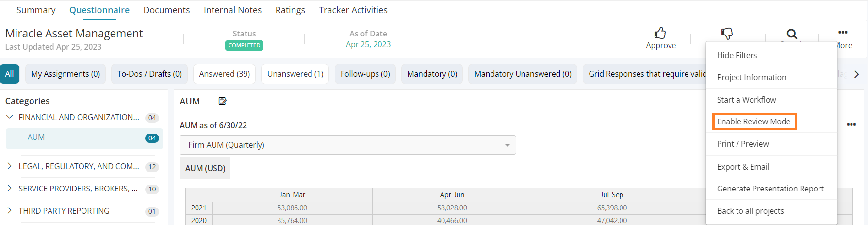Viewport: 868px width, 225px height.
Task: Choose Export & Email from the menu
Action: [743, 167]
